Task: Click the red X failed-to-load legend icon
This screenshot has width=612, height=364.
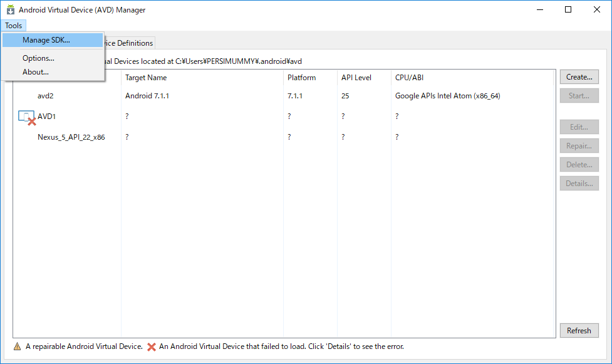Action: pos(152,346)
